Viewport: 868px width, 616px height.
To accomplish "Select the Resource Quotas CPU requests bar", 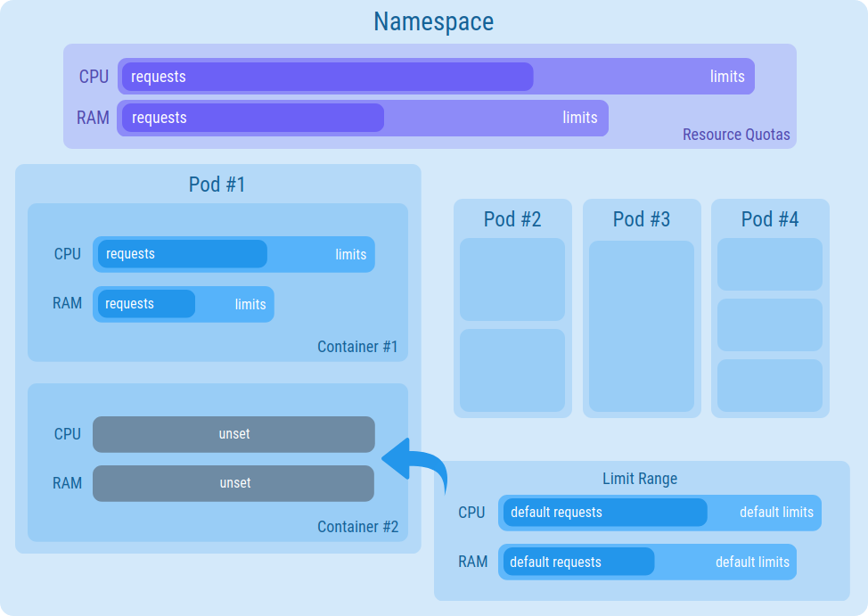I will click(327, 77).
